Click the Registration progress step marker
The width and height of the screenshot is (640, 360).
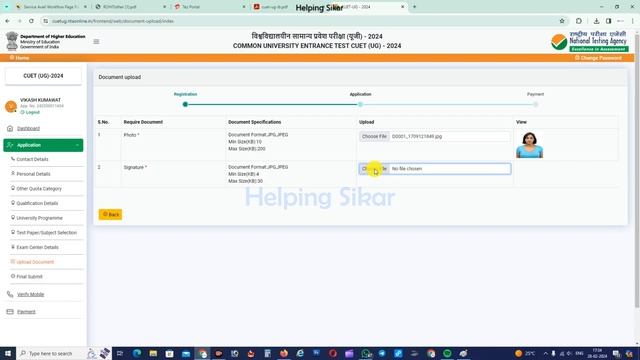coord(185,104)
